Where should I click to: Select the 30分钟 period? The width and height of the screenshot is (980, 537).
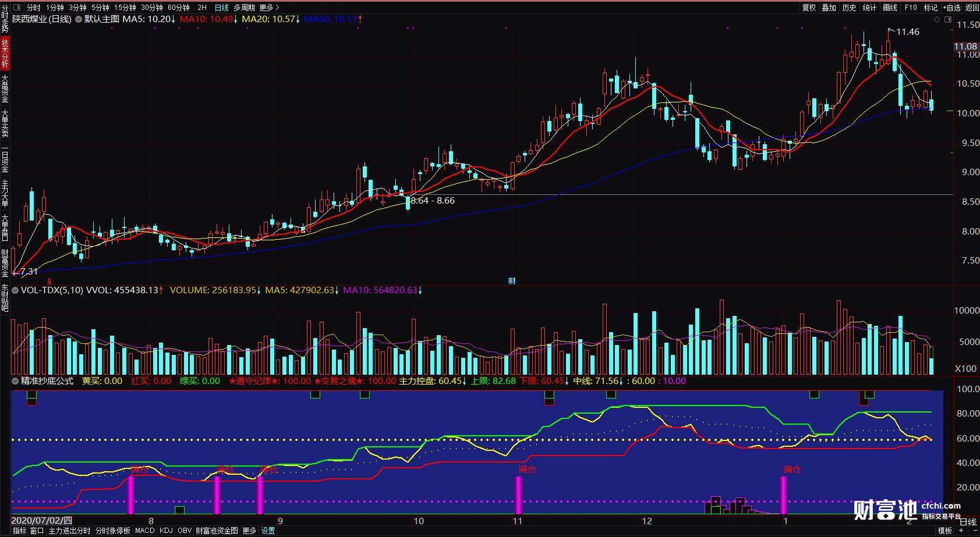pos(152,8)
